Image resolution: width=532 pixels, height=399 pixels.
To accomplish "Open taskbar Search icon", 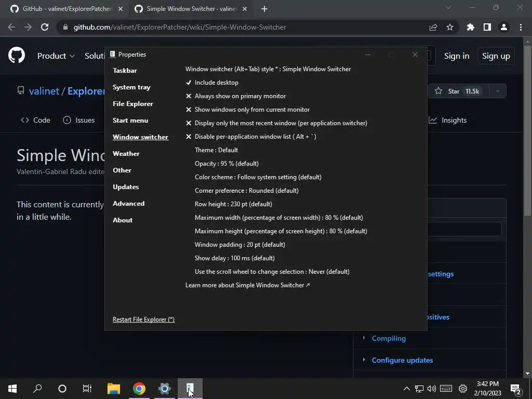I will tap(37, 389).
